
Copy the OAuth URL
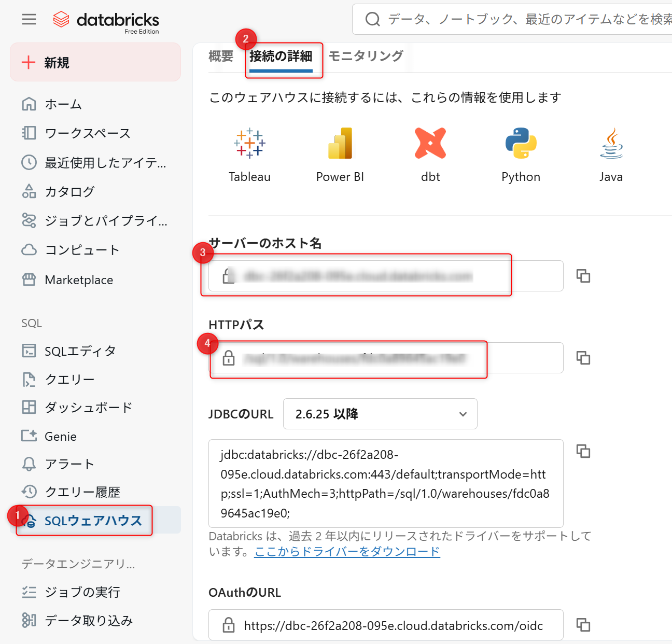(583, 625)
